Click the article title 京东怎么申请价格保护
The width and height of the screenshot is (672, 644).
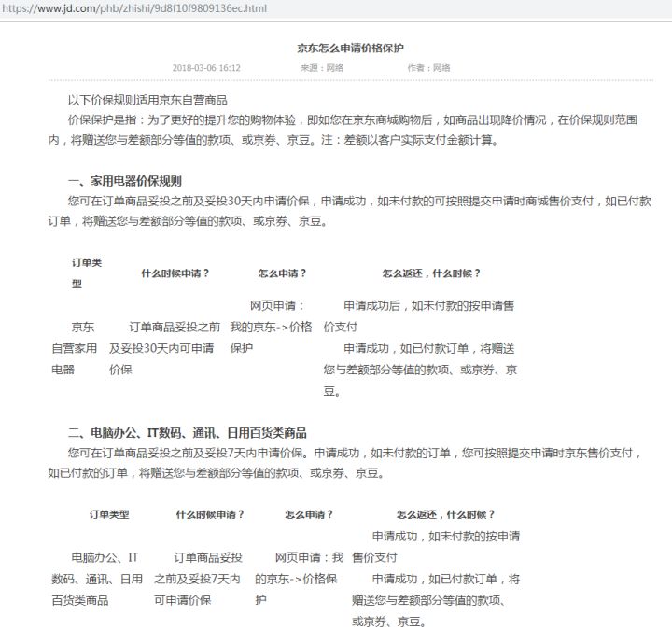tap(351, 48)
